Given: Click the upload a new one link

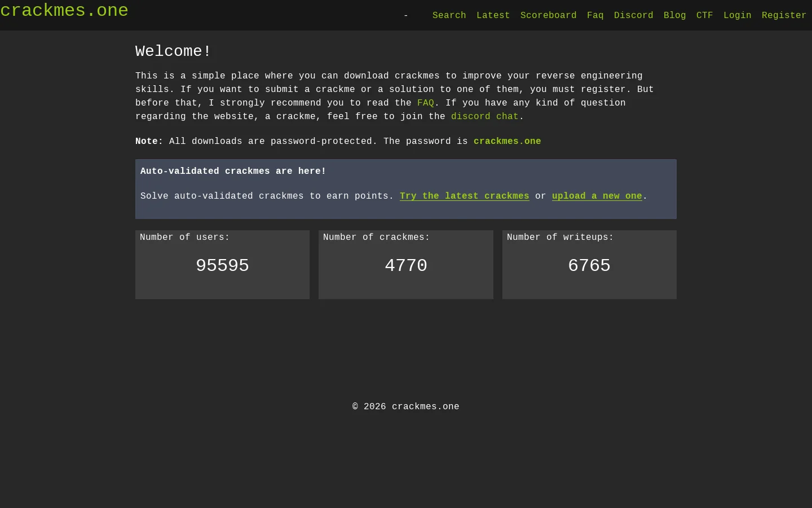Looking at the screenshot, I should click(597, 196).
